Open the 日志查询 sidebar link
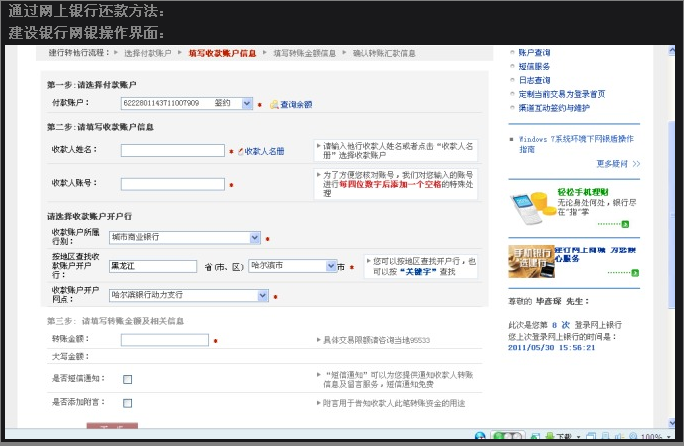 (534, 80)
